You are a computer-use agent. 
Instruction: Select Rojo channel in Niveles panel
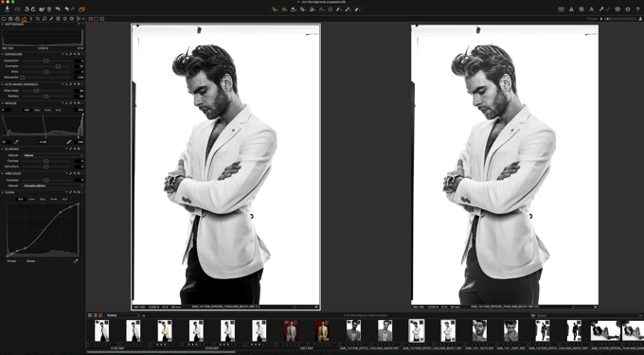tap(37, 110)
